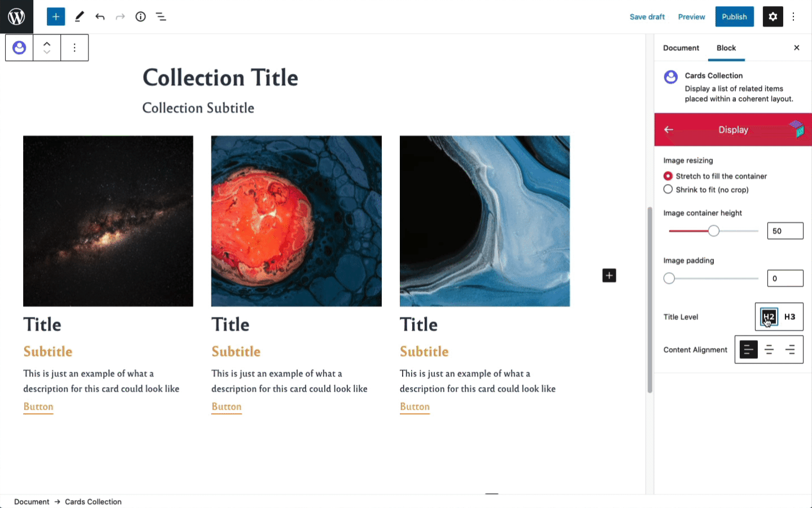Image resolution: width=812 pixels, height=508 pixels.
Task: Undo the last change
Action: (100, 16)
